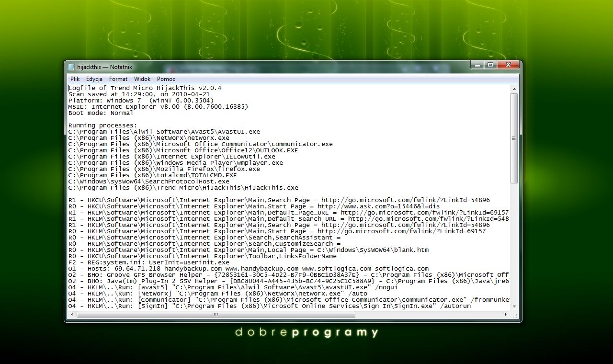Click the O4 Run [Communicator] line

[x=288, y=300]
